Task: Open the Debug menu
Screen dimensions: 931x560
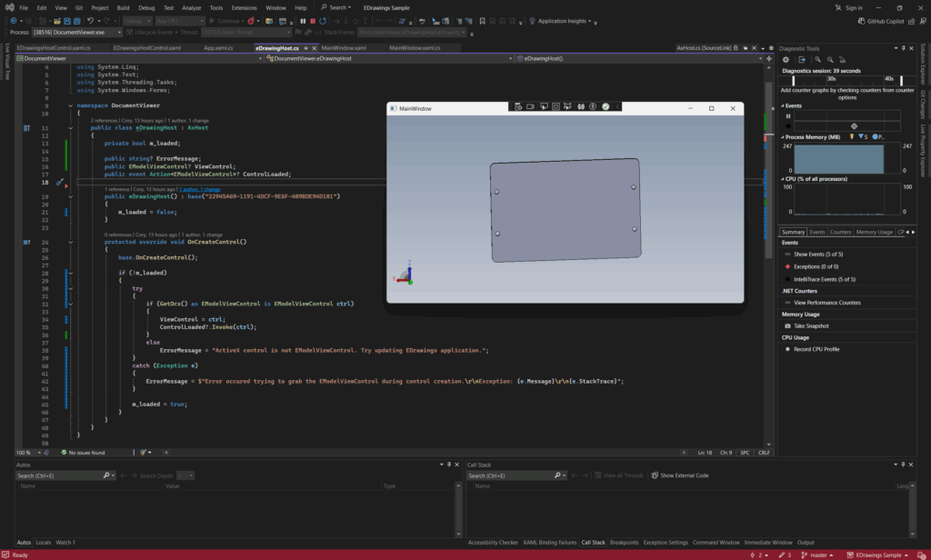Action: (x=145, y=7)
